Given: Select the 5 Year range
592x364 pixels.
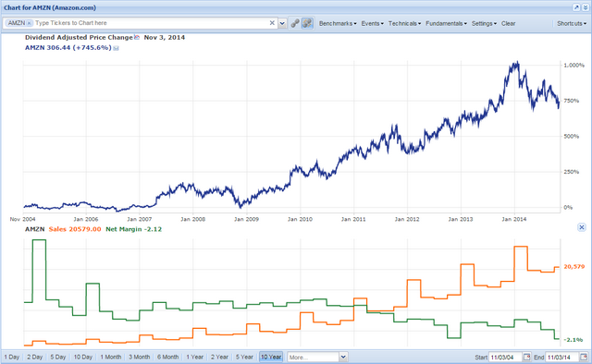Looking at the screenshot, I should point(244,357).
